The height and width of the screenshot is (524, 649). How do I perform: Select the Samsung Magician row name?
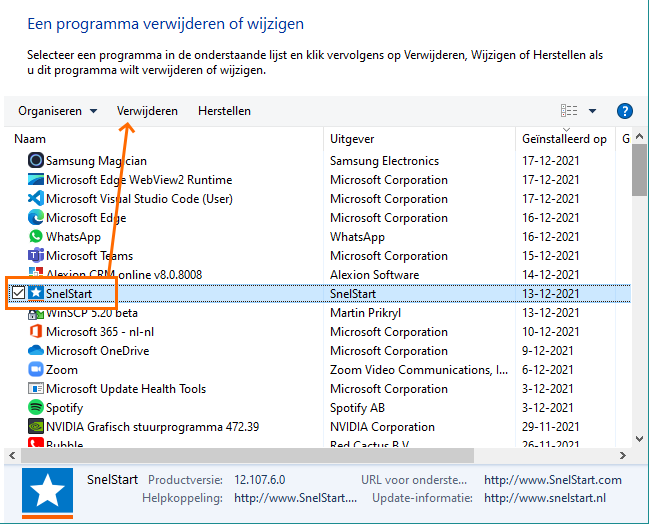96,161
